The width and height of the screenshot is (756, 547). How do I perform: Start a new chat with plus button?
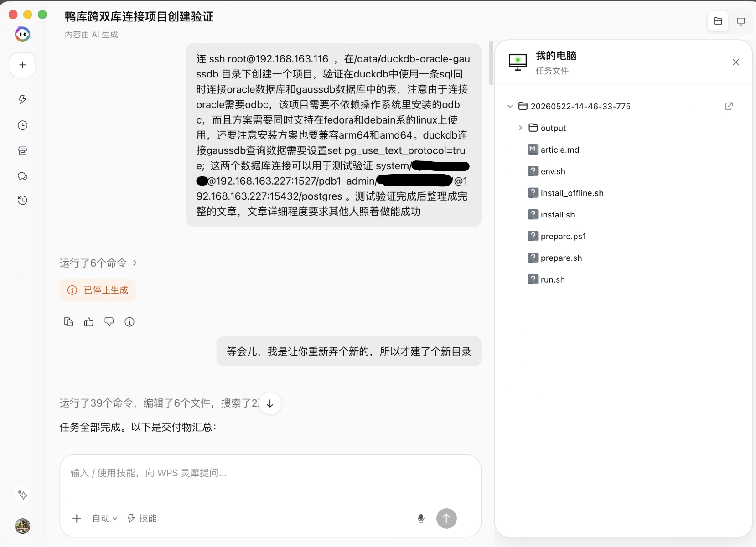coord(23,65)
